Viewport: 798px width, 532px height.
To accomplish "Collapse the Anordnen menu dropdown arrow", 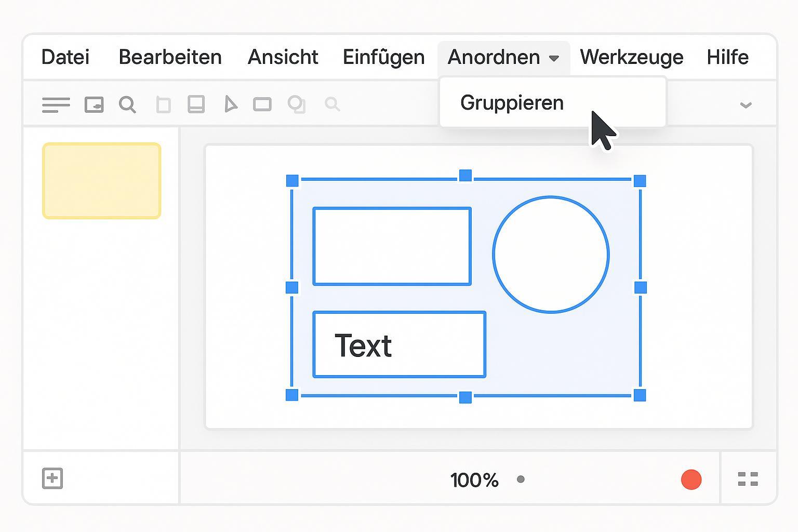I will [554, 58].
